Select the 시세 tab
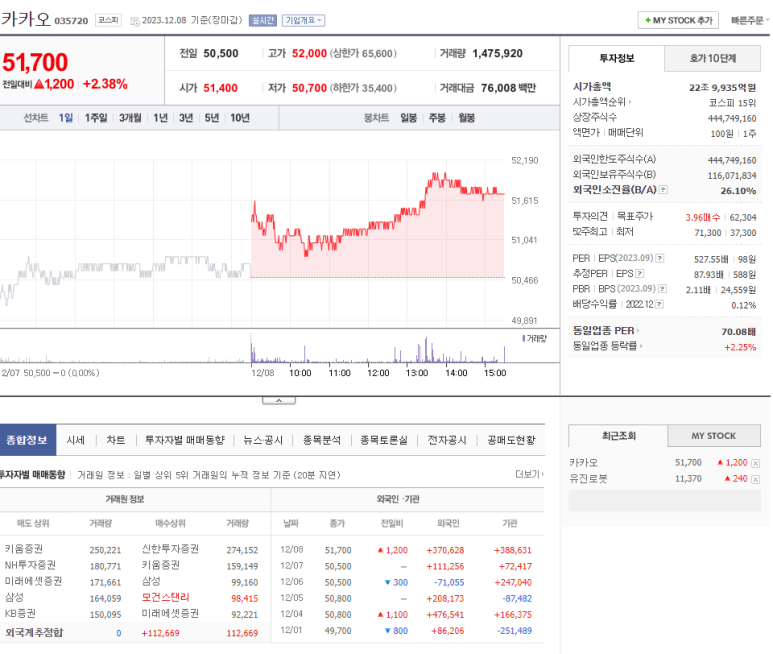 point(76,440)
